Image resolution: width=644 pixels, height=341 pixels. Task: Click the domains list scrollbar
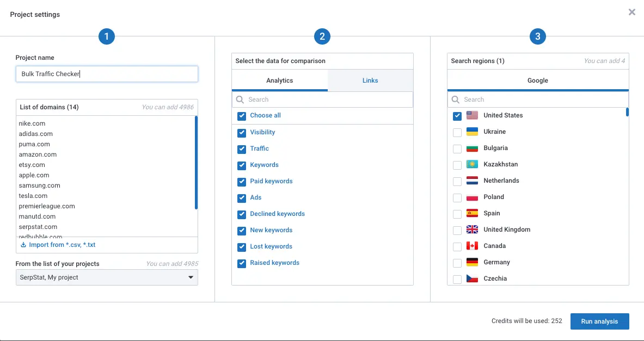coord(196,163)
